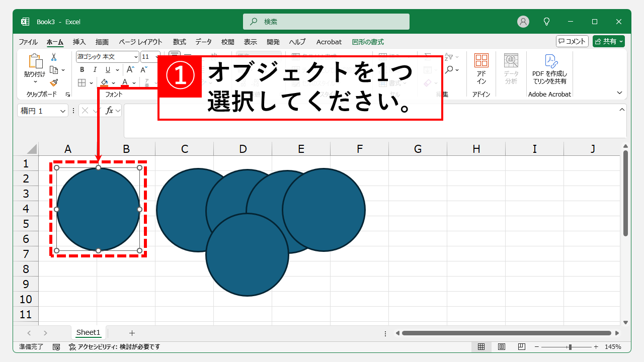
Task: Toggle italic formatting
Action: click(95, 70)
